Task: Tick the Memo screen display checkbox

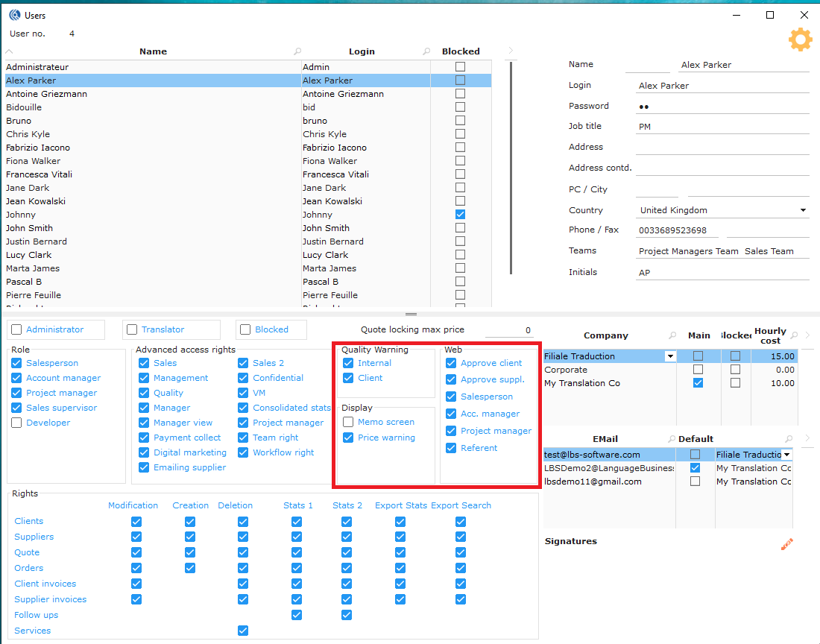Action: [348, 422]
